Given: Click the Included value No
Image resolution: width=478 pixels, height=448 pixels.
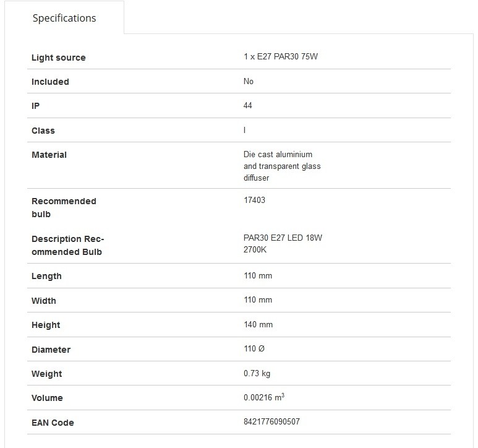Looking at the screenshot, I should coord(249,81).
